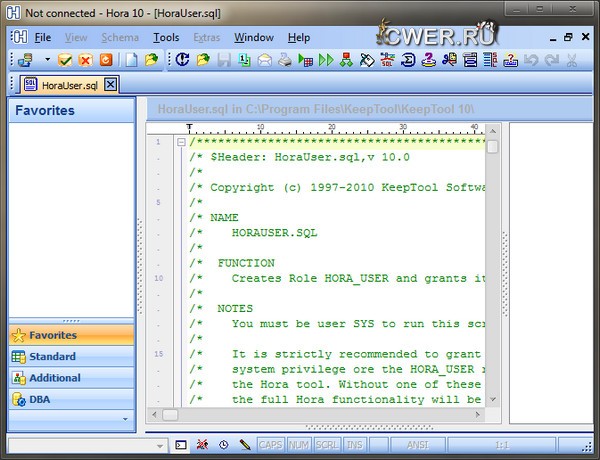Click the commit checkmark icon

[x=65, y=60]
